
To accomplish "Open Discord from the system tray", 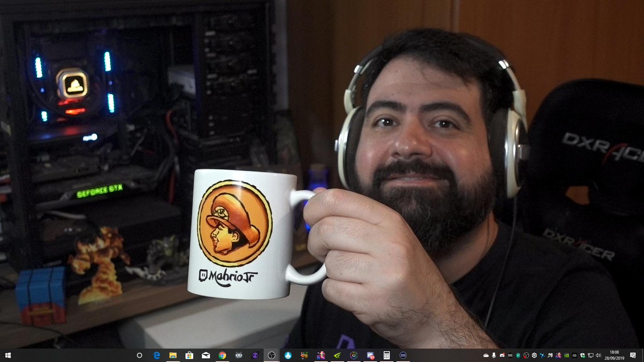I will point(502,355).
